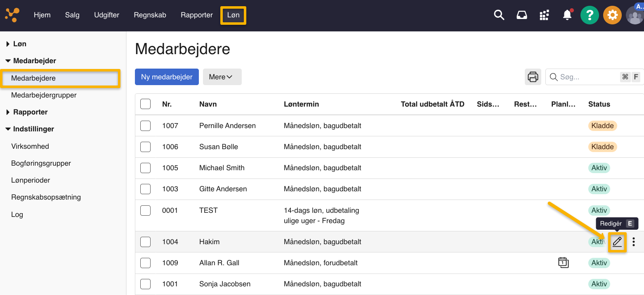
Task: Toggle the select-all checkbox in table header
Action: pyautogui.click(x=145, y=104)
